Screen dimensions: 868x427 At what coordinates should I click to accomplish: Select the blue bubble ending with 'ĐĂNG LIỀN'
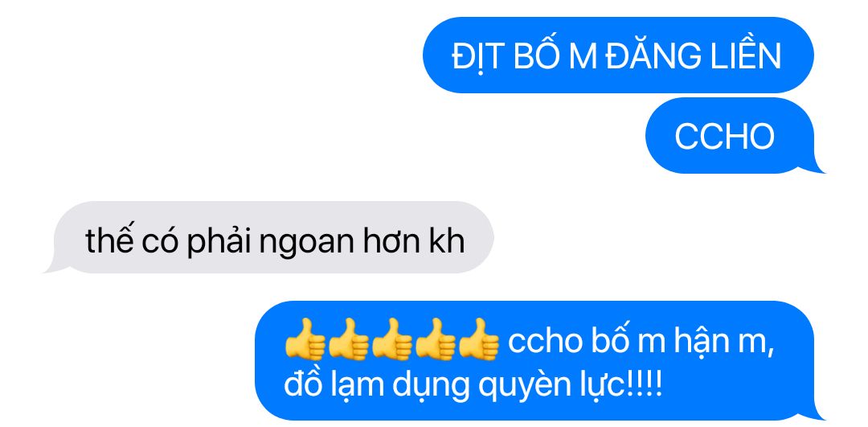[618, 55]
